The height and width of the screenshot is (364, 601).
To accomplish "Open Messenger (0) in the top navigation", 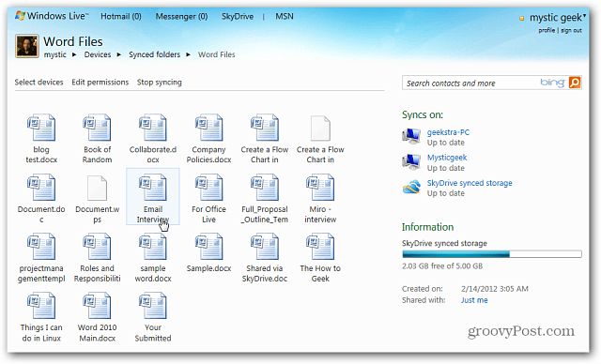I will [181, 17].
